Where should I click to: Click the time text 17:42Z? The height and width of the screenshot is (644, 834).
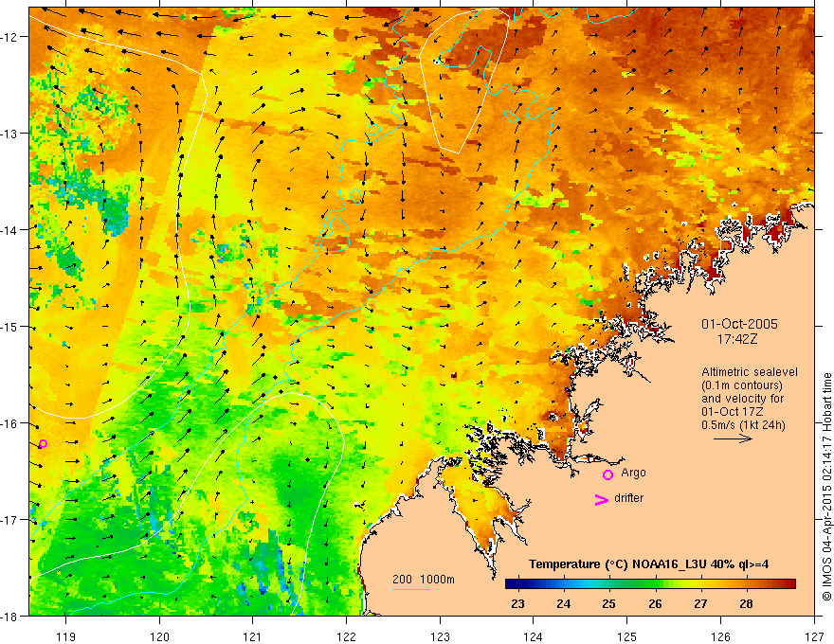(737, 339)
